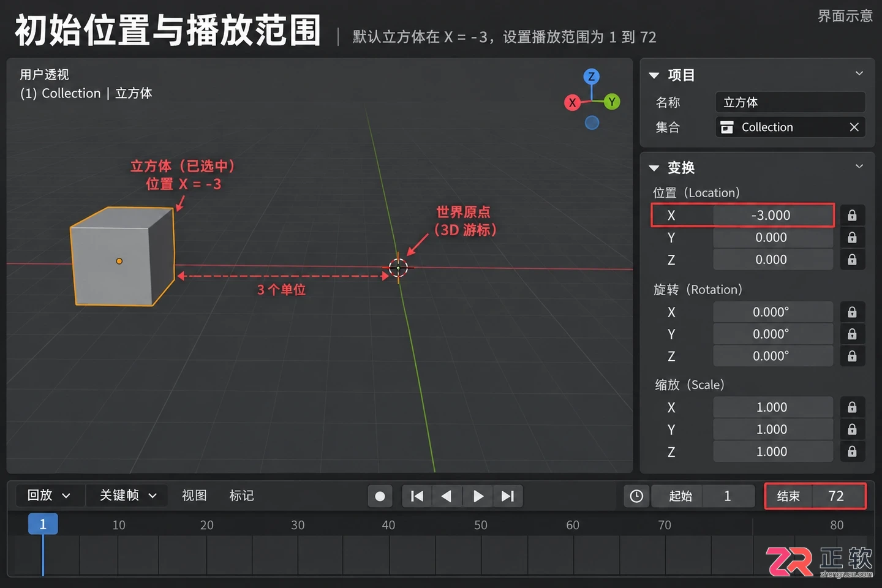
Task: Click the collection icon in the 集合 field
Action: coord(727,127)
